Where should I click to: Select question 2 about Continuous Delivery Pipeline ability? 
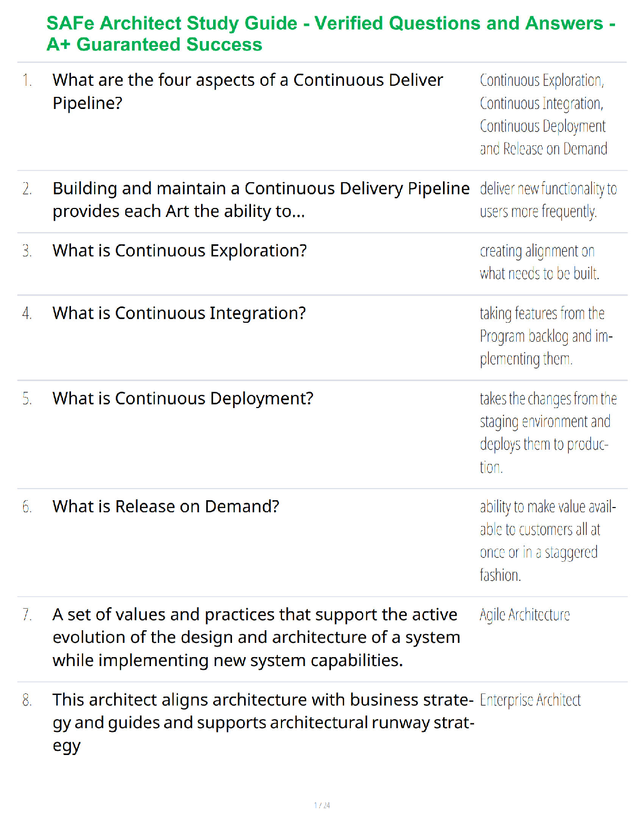261,200
